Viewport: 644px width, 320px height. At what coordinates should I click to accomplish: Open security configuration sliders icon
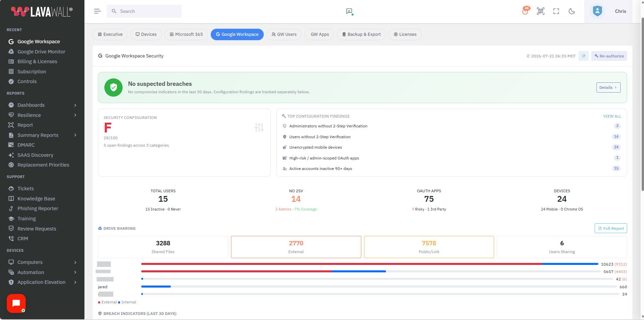click(259, 127)
